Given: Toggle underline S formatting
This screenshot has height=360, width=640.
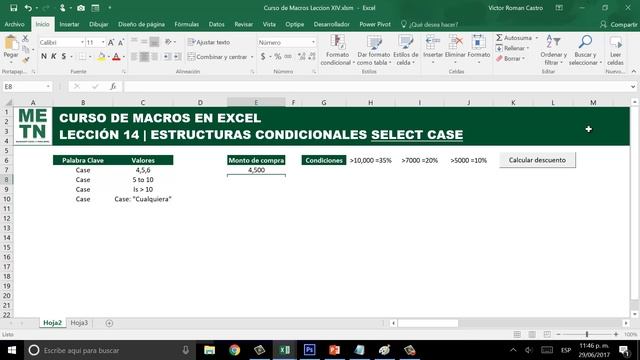Looking at the screenshot, I should click(64, 56).
